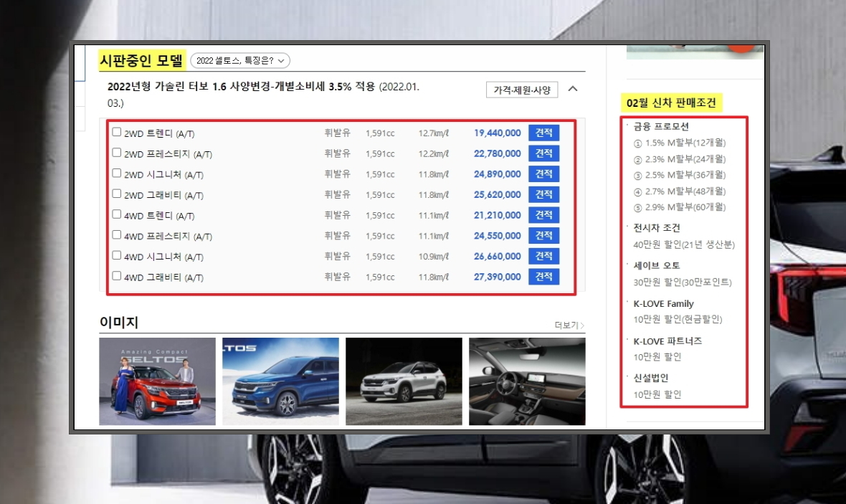The image size is (846, 504).
Task: Click the 22,780,000 price
Action: point(498,153)
